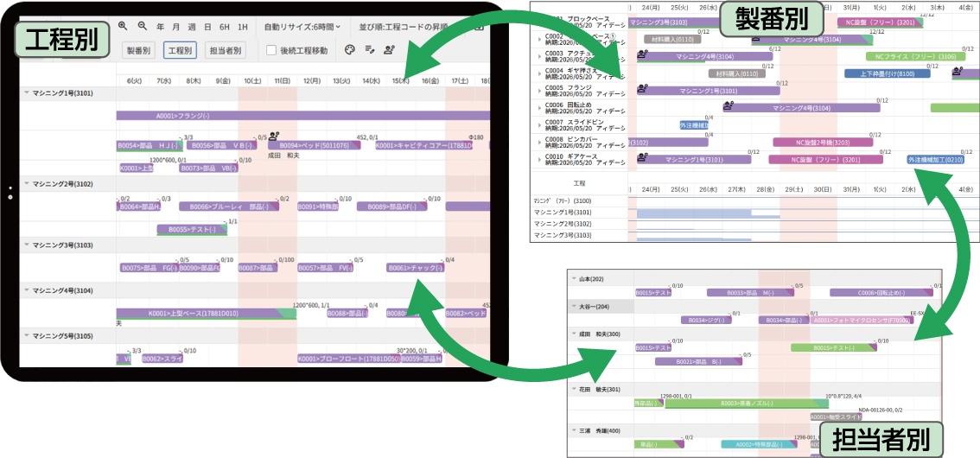Select the A0001>フランジ(-) task bar
Screen dimensions: 980x458
[x=303, y=115]
